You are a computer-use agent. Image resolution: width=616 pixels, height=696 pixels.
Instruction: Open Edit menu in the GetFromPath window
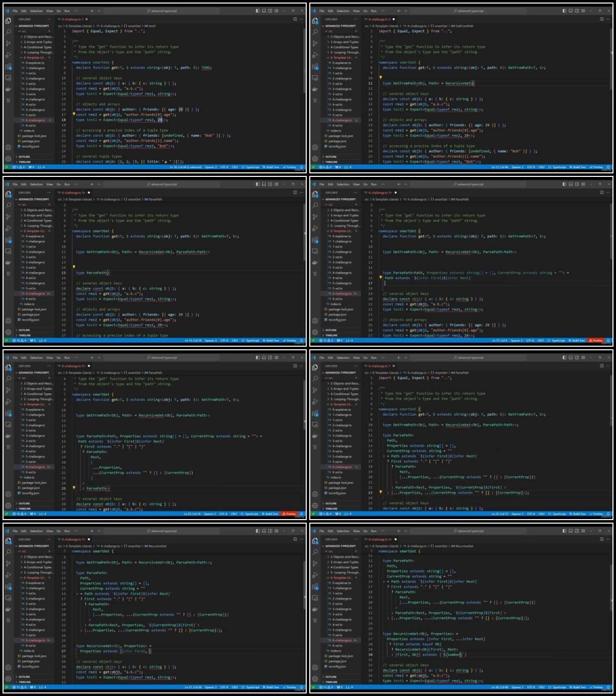click(331, 11)
